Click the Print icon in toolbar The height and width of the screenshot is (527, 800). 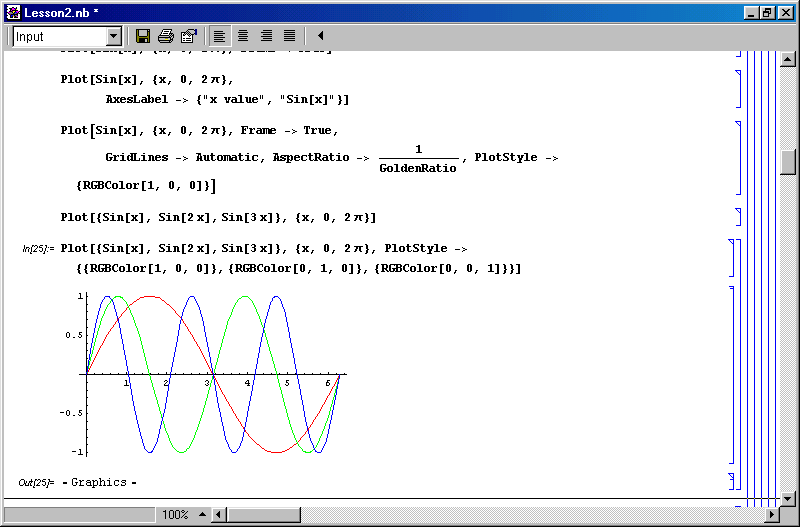[165, 36]
